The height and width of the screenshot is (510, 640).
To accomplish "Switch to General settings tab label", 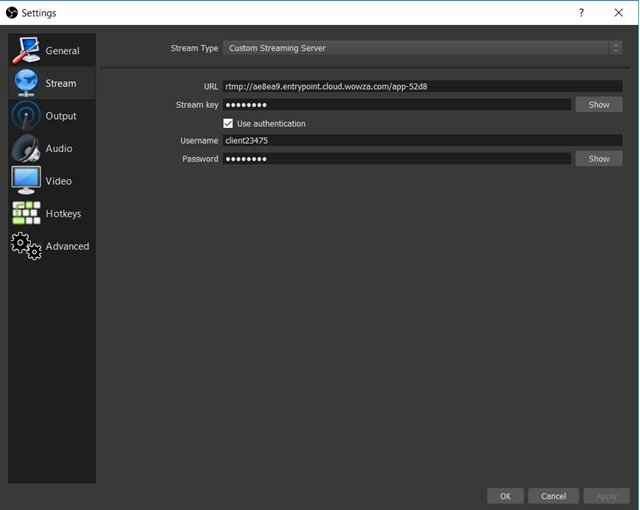I will coord(62,51).
